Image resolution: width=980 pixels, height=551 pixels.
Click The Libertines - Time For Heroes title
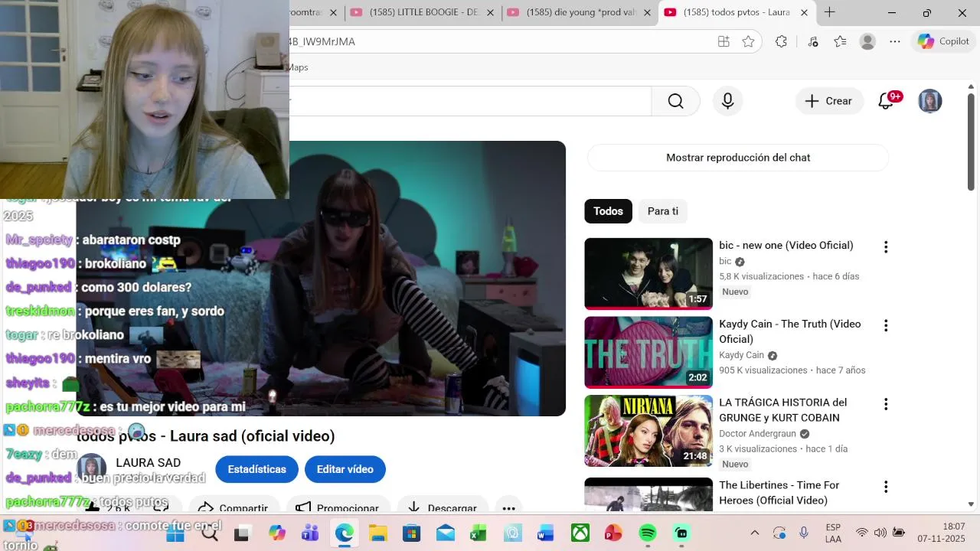pyautogui.click(x=779, y=493)
